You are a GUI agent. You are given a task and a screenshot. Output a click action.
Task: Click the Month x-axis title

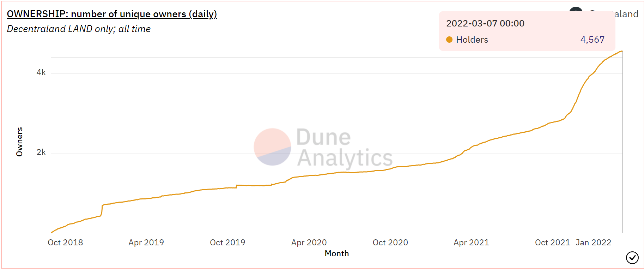click(x=337, y=253)
